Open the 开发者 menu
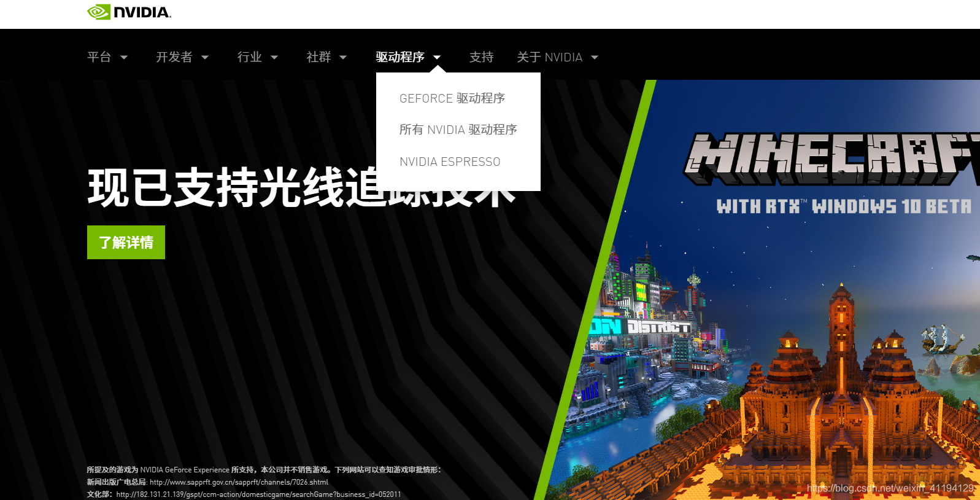 [x=174, y=57]
